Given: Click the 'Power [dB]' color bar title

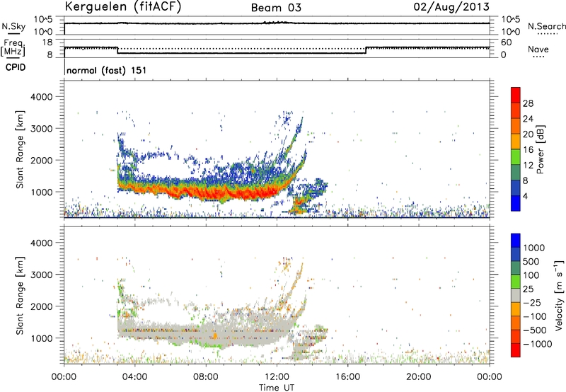Looking at the screenshot, I should click(541, 149).
